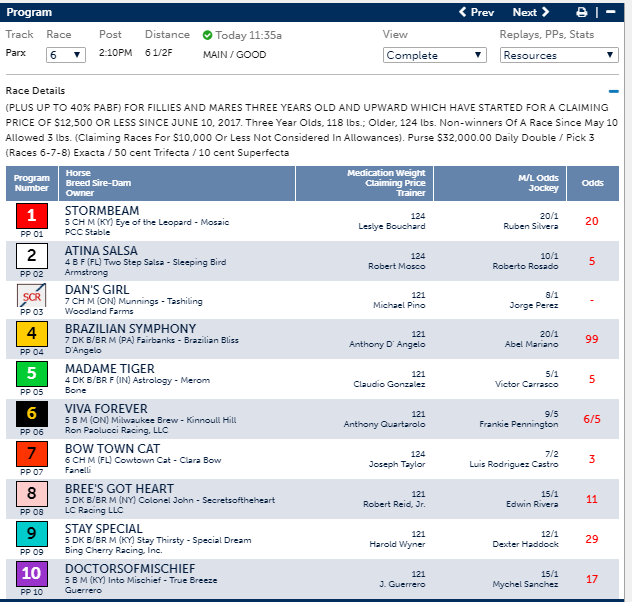Click the black number 6 program badge
The height and width of the screenshot is (602, 632).
click(x=31, y=415)
